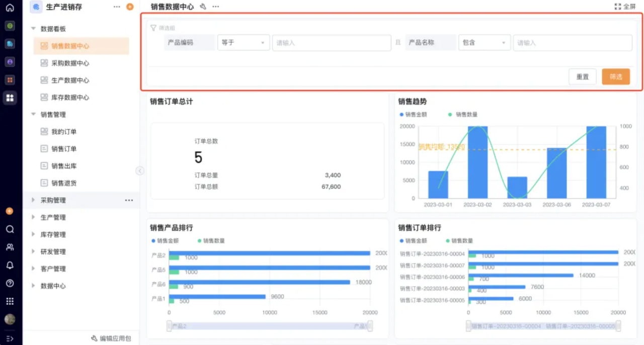Toggle 销售数量 legend in 销售订单排行 chart
The height and width of the screenshot is (345, 644).
(459, 241)
